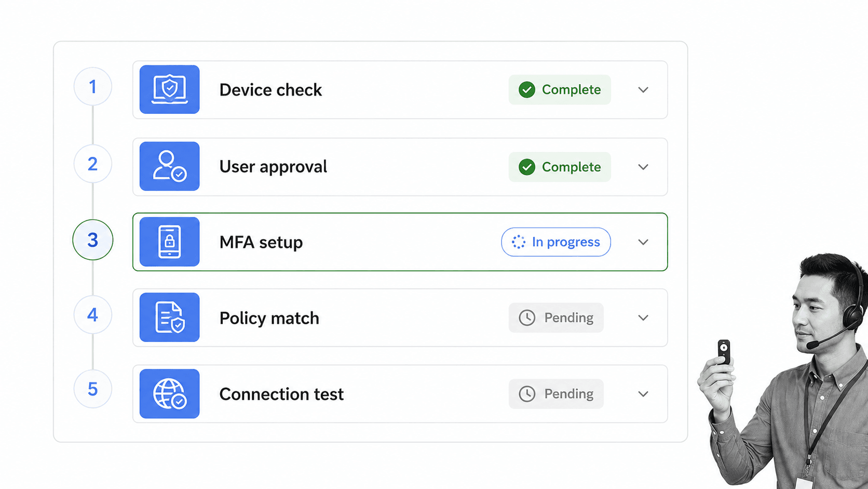Expand the Connection test row chevron
Viewport: 868px width, 489px height.
coord(643,394)
